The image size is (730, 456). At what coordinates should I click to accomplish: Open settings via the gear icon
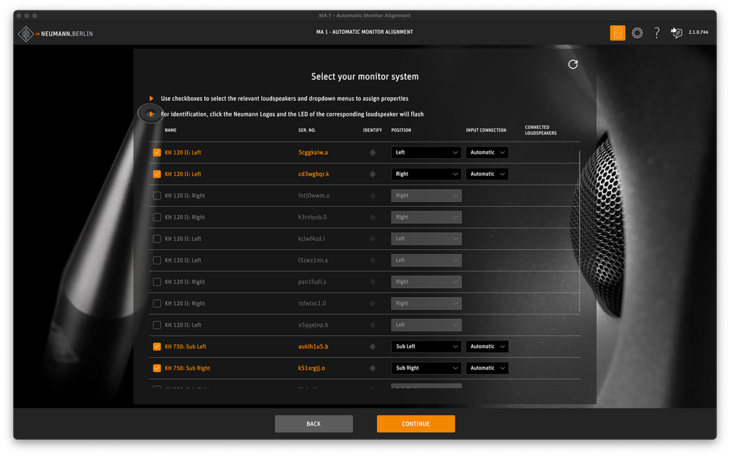coord(637,33)
